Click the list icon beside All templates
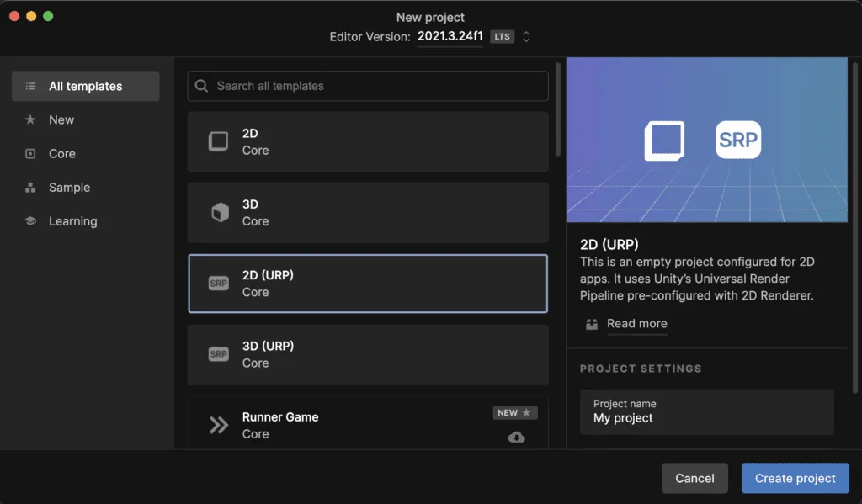Image resolution: width=862 pixels, height=504 pixels. 31,86
